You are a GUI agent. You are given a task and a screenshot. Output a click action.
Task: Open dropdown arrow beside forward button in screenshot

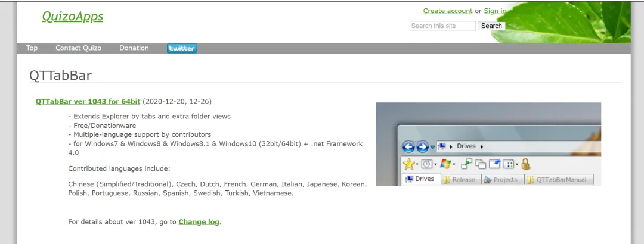(x=432, y=147)
